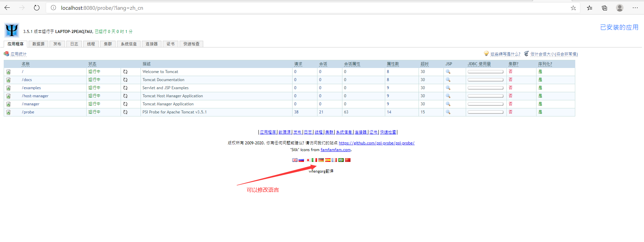Image resolution: width=644 pixels, height=242 pixels.
Task: Reload the Tomcat Manager Application
Action: pos(125,104)
